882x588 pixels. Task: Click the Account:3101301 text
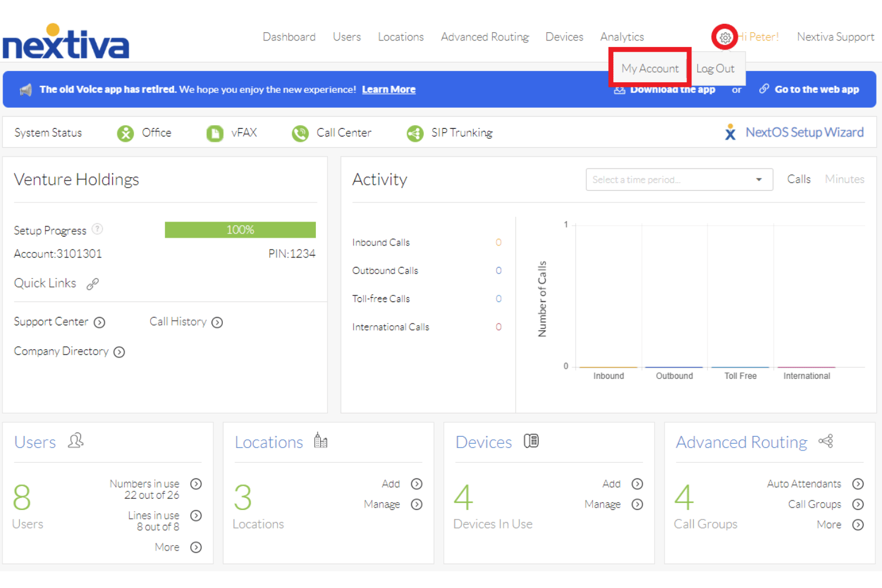click(58, 254)
